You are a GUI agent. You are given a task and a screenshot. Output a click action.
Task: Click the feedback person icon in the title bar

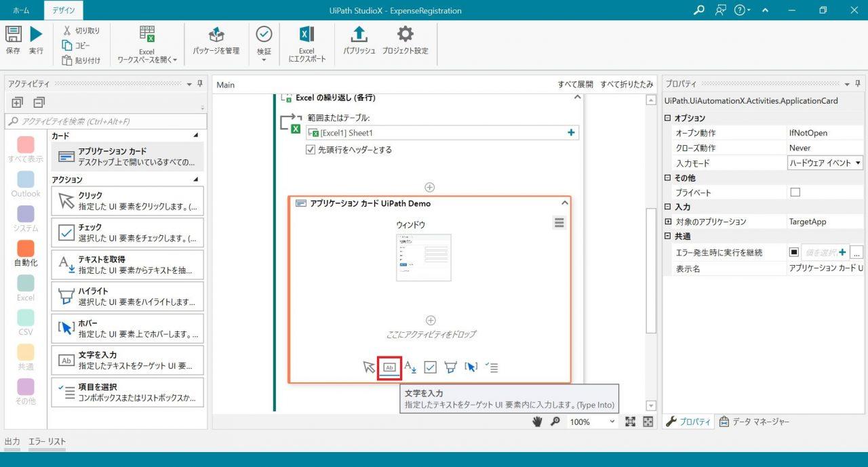coord(721,10)
